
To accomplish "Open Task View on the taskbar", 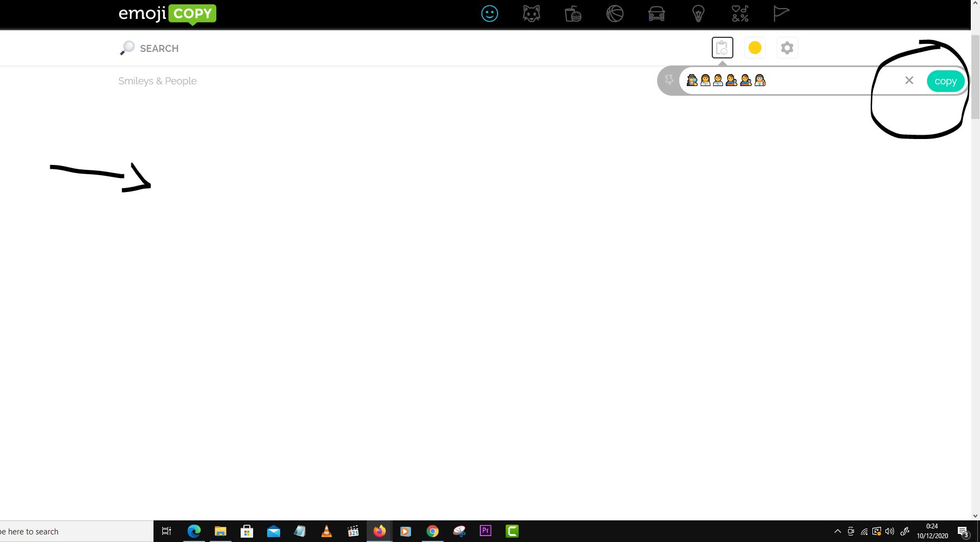I will [167, 531].
